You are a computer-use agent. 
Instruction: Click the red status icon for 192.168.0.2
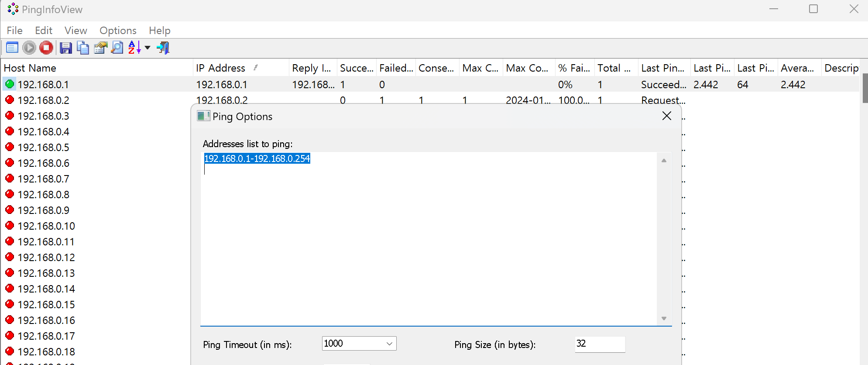click(10, 100)
